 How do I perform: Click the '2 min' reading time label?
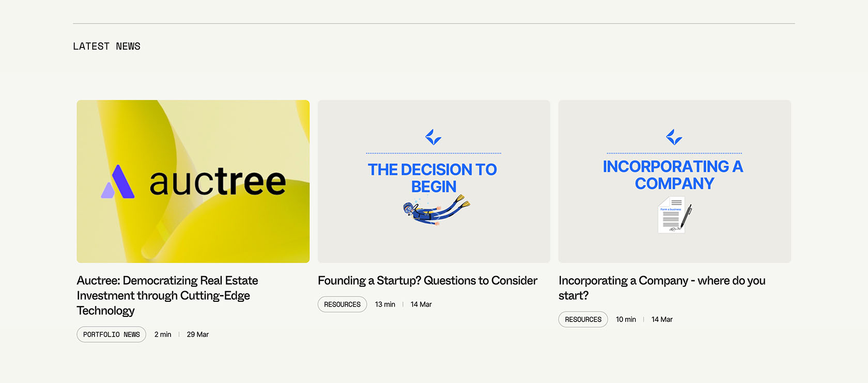(x=163, y=334)
